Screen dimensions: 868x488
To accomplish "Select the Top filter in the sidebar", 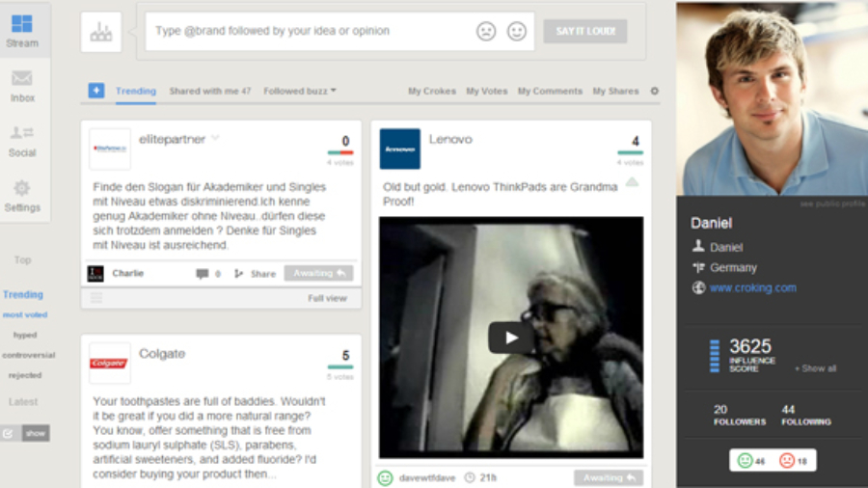I will (23, 259).
